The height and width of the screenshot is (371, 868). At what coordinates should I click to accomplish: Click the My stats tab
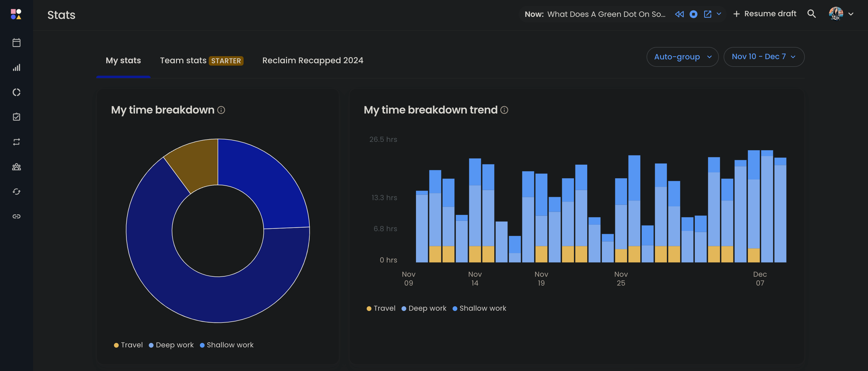coord(123,60)
